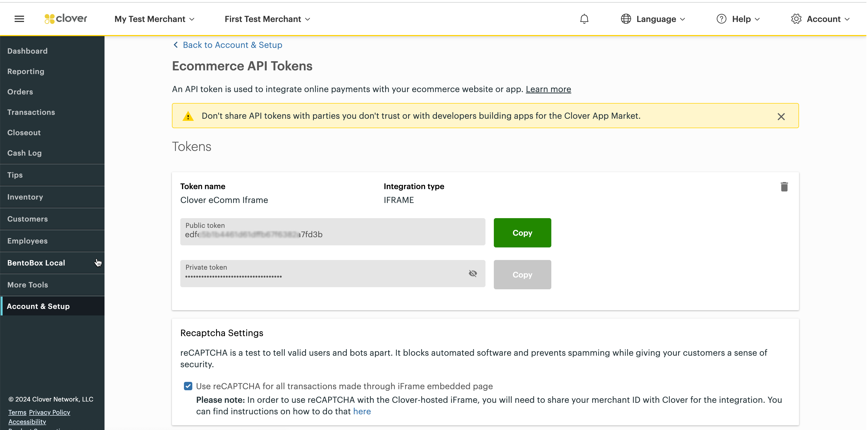Go to Inventory in the sidebar
This screenshot has width=868, height=430.
pos(52,197)
